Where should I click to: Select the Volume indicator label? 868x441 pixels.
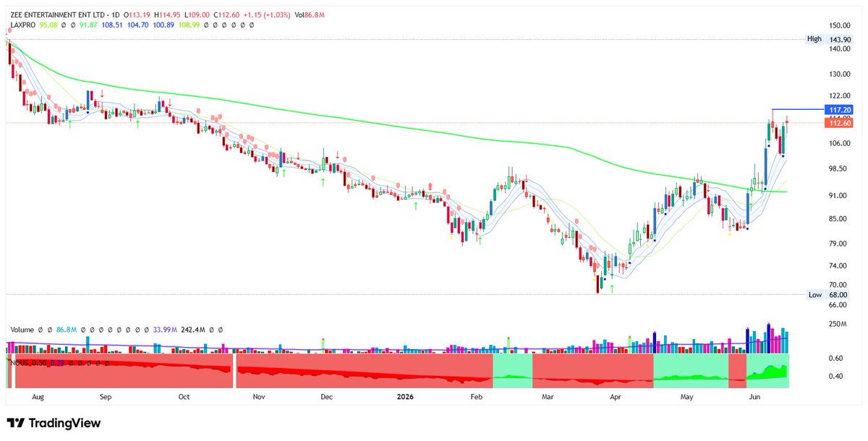tap(23, 329)
